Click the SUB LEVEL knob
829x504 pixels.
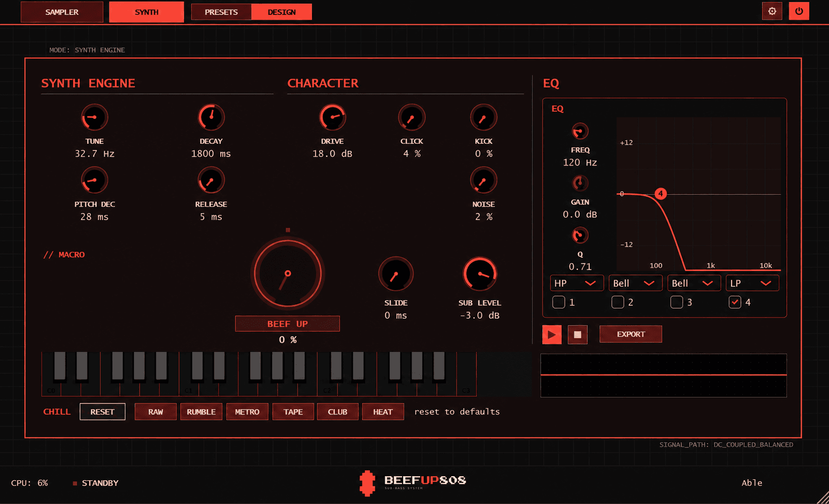pos(480,274)
